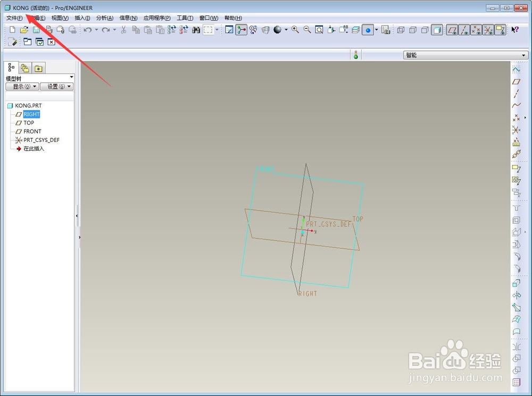Open the 文件(F) menu
The image size is (532, 396).
pos(14,18)
